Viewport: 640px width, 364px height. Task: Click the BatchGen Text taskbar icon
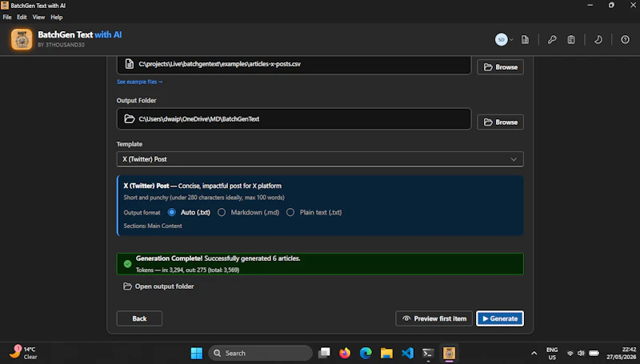click(x=449, y=353)
